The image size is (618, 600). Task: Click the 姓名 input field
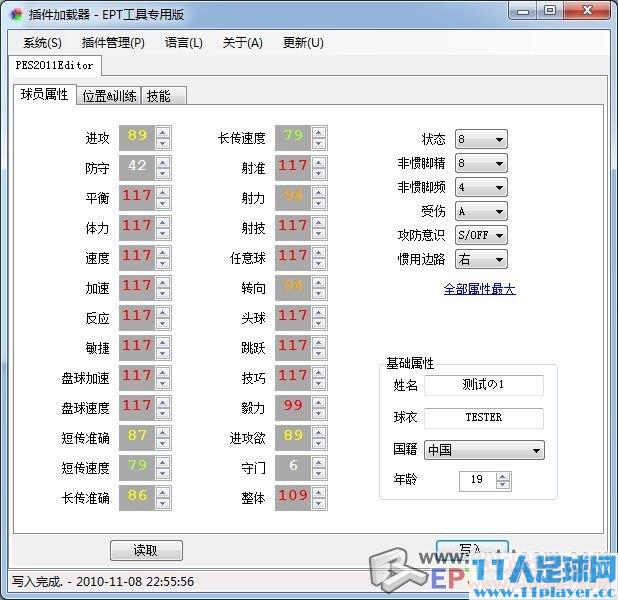[x=484, y=385]
